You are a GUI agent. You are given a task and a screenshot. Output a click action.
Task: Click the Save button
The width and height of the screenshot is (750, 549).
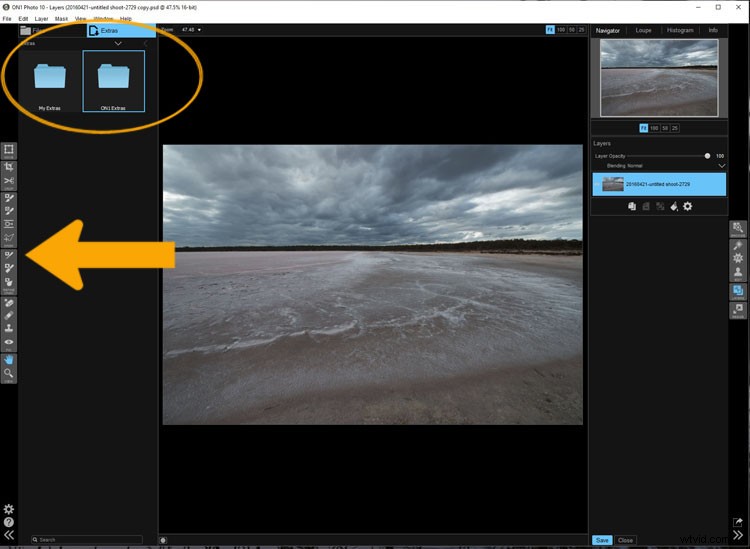602,540
